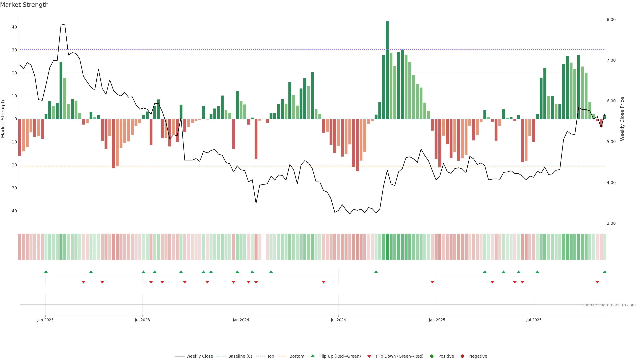This screenshot has width=644, height=362.
Task: Click the Positive green circle legend icon
Action: tap(432, 356)
